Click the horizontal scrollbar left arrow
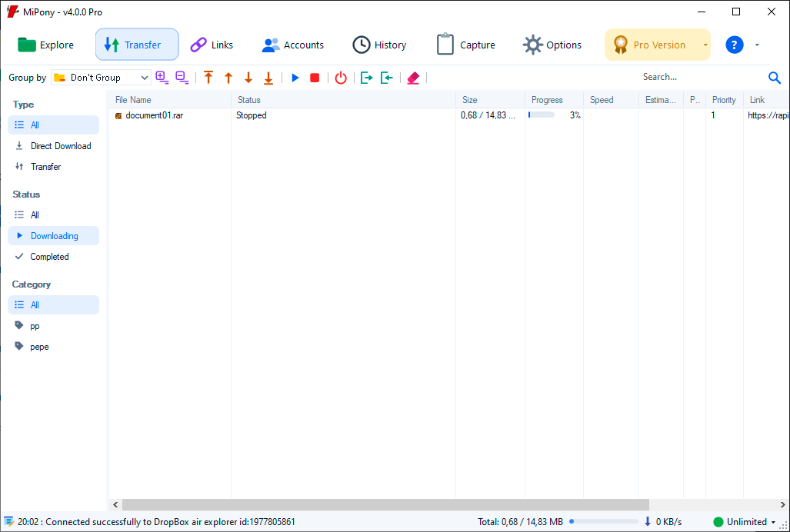Viewport: 790px width, 532px height. coord(115,504)
